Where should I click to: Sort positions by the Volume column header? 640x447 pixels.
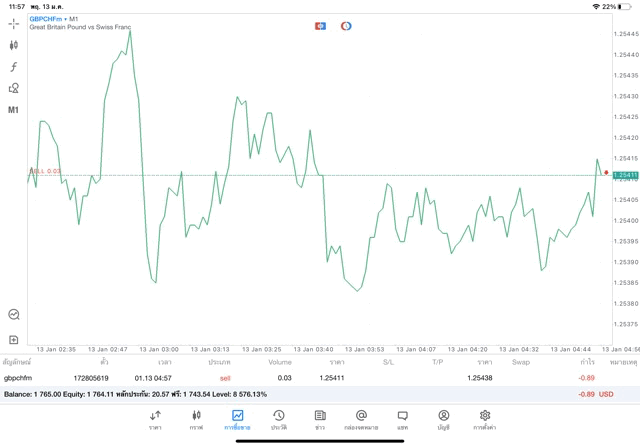[280, 362]
